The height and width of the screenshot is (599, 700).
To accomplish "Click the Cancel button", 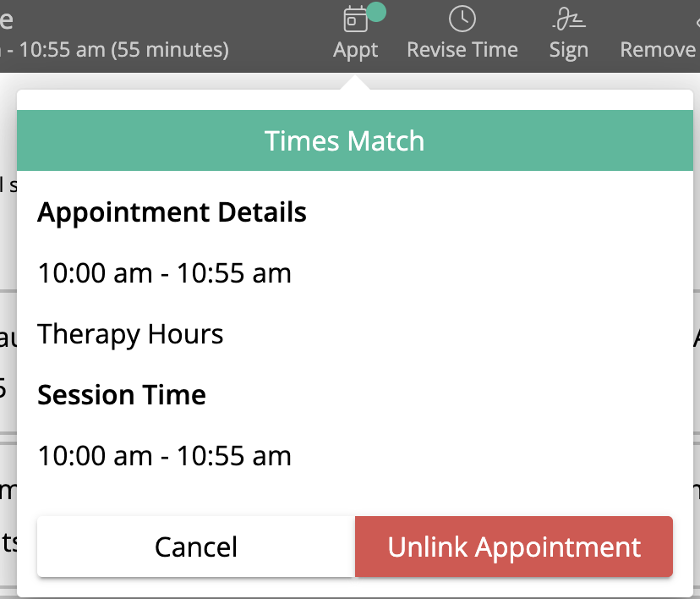I will tap(196, 547).
